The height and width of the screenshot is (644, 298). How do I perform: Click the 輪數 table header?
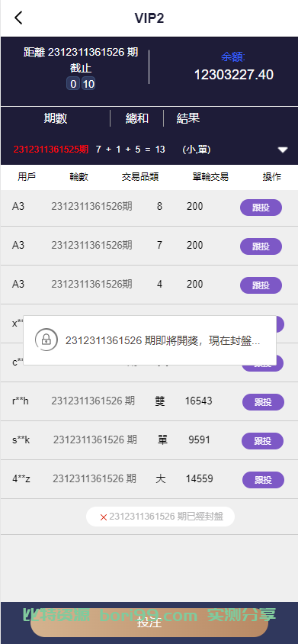pos(79,177)
